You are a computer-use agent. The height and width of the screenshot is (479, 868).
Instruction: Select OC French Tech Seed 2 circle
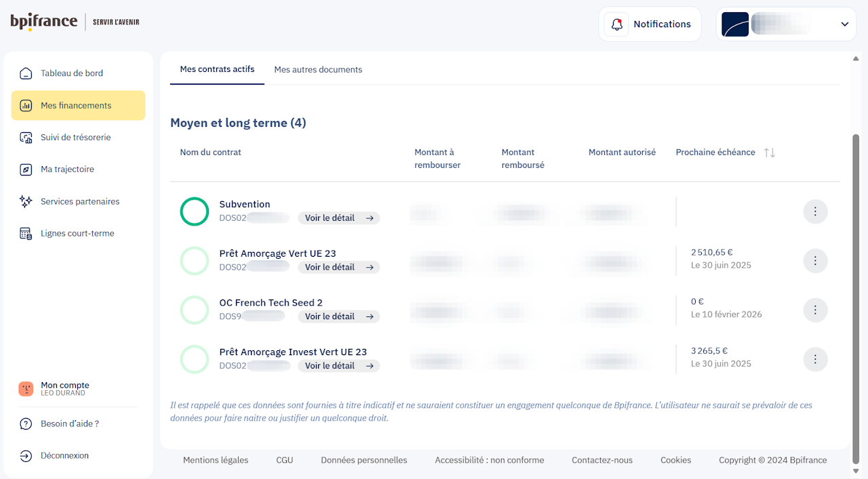click(195, 310)
